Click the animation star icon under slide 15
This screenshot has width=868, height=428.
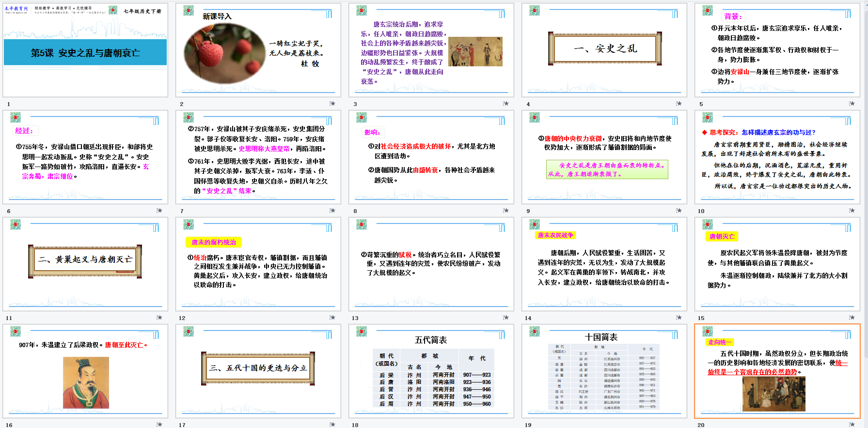point(852,318)
